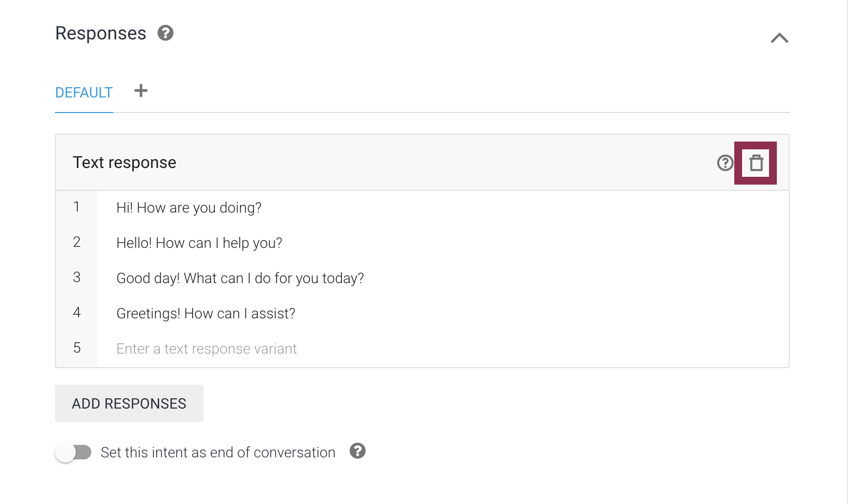Screen dimensions: 850x504
Task: Add a new response platform tab
Action: click(141, 91)
